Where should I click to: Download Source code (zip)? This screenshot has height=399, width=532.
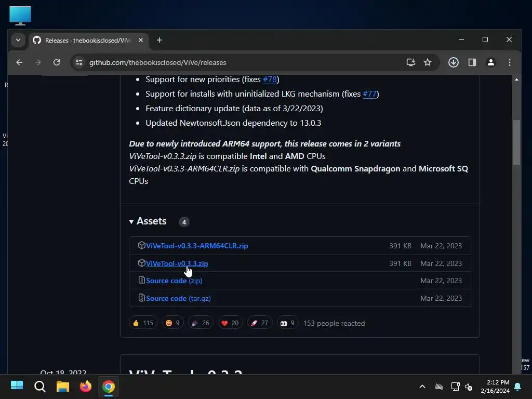pyautogui.click(x=174, y=281)
